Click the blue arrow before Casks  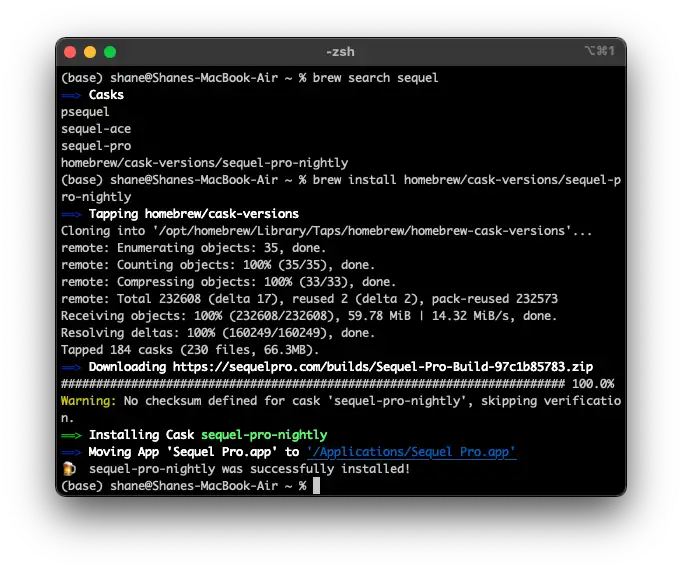(x=71, y=95)
